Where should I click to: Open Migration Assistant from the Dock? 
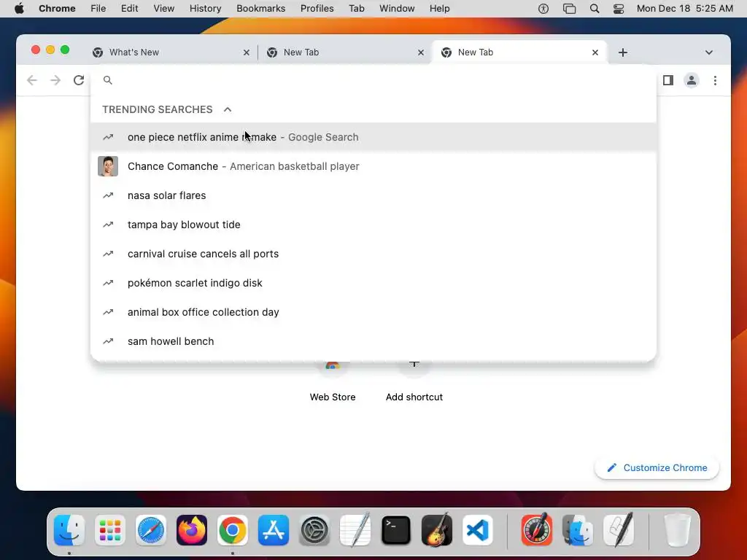tap(578, 530)
